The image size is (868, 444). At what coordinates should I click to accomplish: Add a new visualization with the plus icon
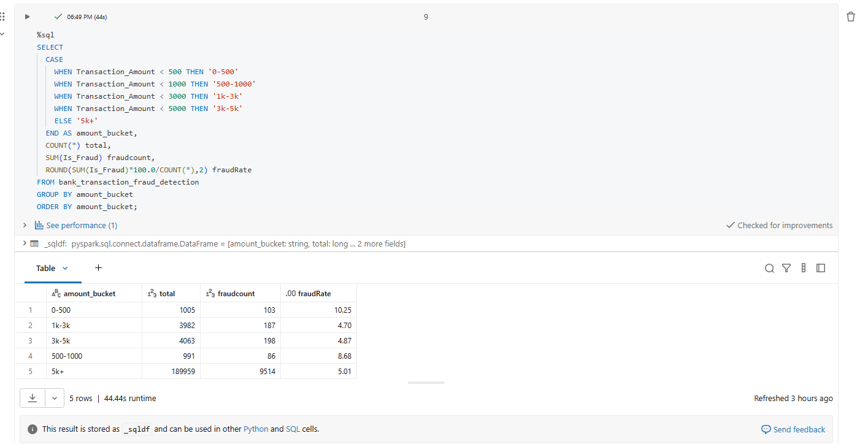[x=98, y=268]
